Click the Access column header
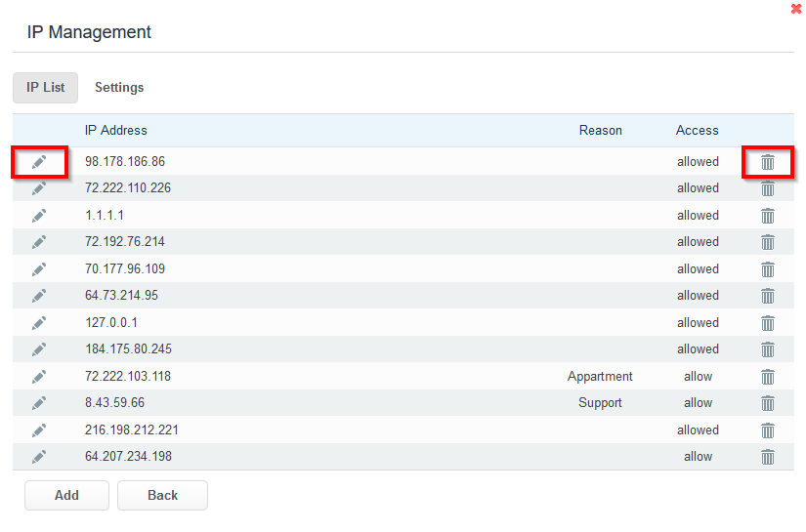806x532 pixels. [x=697, y=131]
